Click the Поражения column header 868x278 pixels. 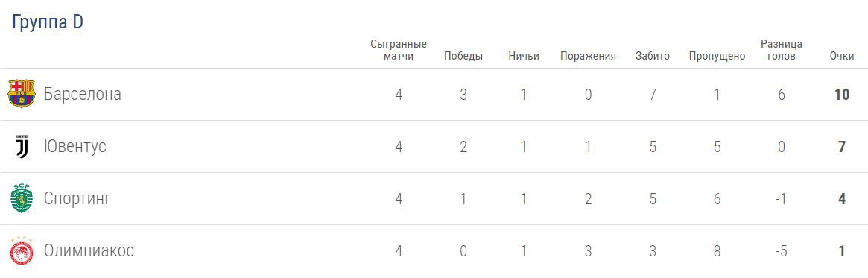pos(588,56)
